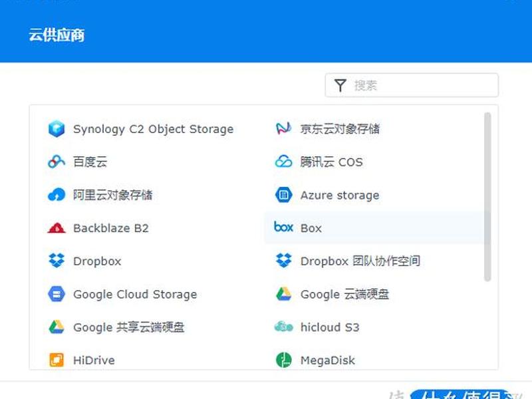Image resolution: width=532 pixels, height=399 pixels.
Task: Choose the 阿里云对象存储 label
Action: tap(112, 195)
